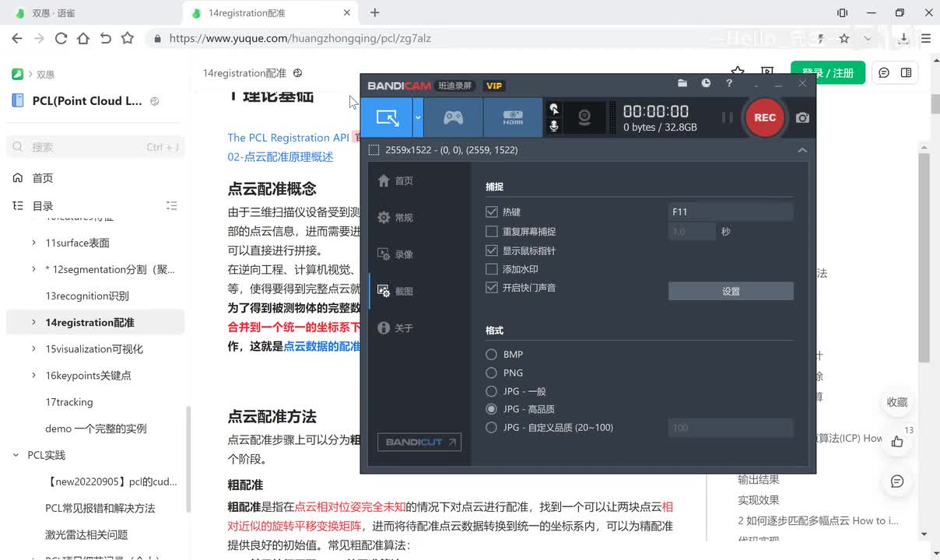Toggle the side panel layout icon

906,73
